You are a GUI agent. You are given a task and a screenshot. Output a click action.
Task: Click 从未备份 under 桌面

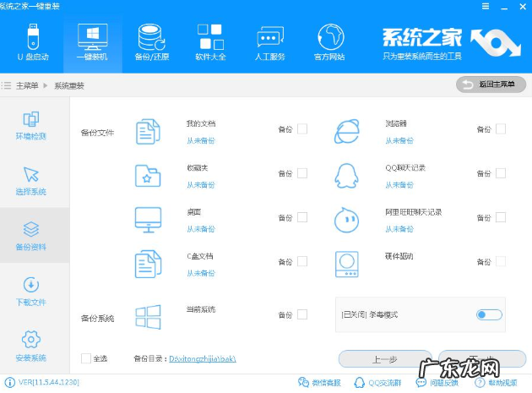(201, 229)
